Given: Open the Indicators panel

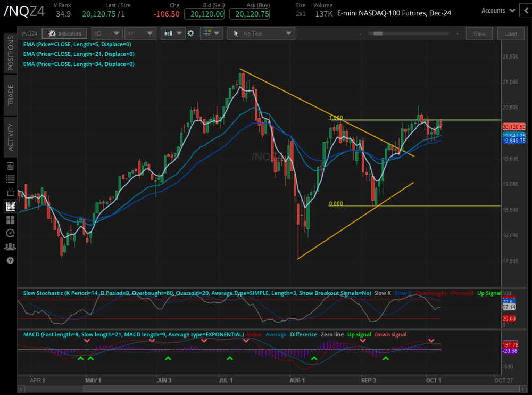Looking at the screenshot, I should coord(64,34).
